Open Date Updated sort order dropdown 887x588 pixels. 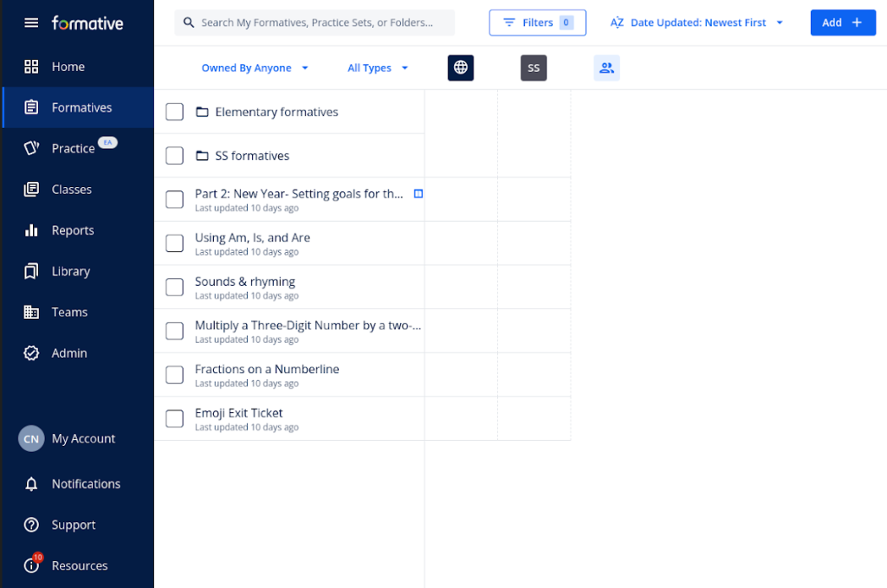(697, 23)
